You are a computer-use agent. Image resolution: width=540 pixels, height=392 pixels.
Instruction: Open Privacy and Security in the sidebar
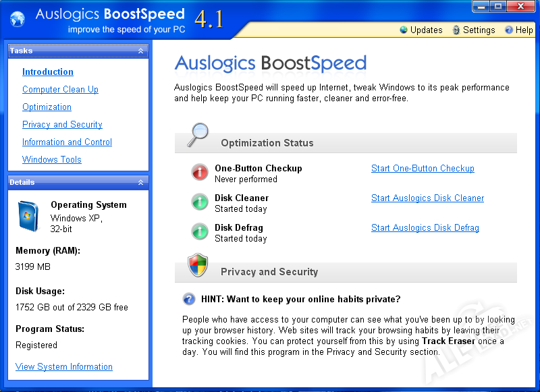pos(62,125)
